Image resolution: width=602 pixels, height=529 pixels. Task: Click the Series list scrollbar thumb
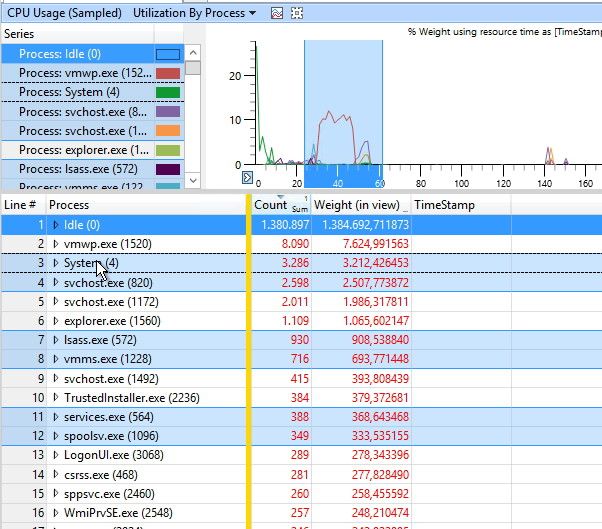pyautogui.click(x=192, y=69)
